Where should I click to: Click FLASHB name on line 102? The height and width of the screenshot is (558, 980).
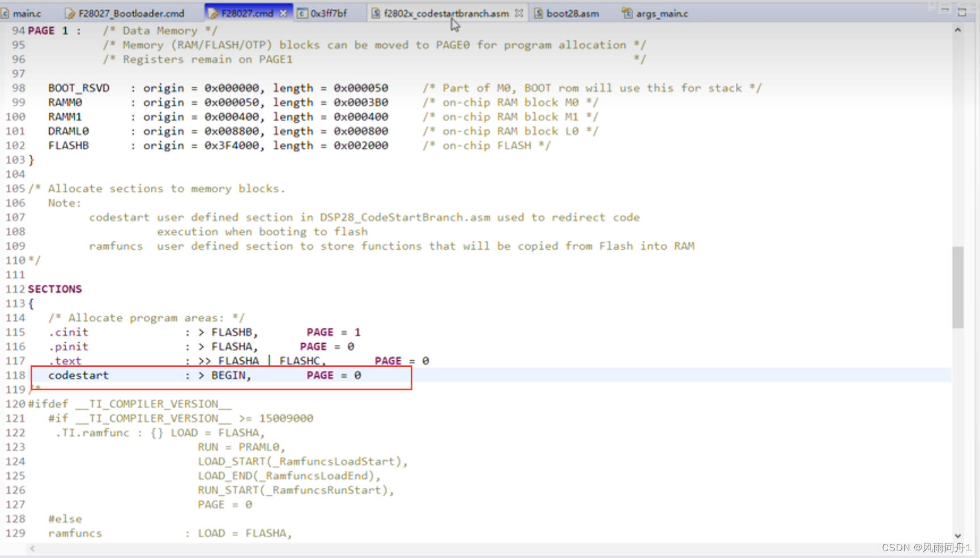pos(69,146)
